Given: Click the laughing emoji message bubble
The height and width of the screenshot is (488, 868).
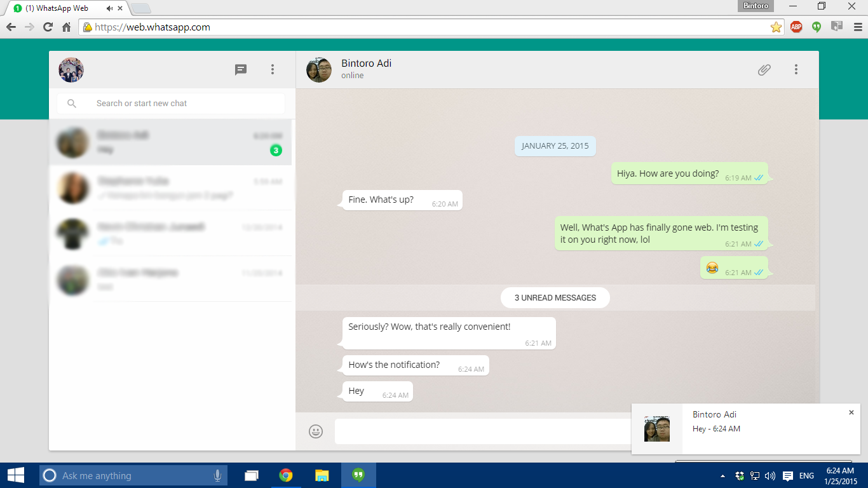Looking at the screenshot, I should click(734, 268).
